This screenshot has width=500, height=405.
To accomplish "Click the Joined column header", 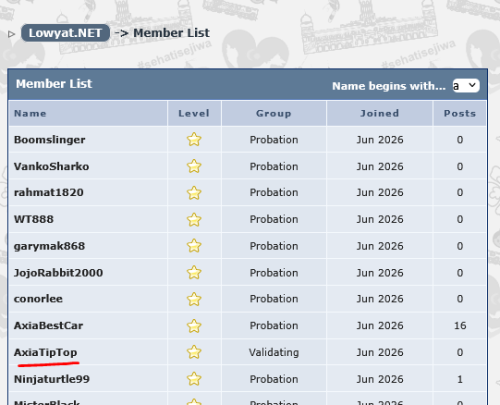I will point(380,114).
